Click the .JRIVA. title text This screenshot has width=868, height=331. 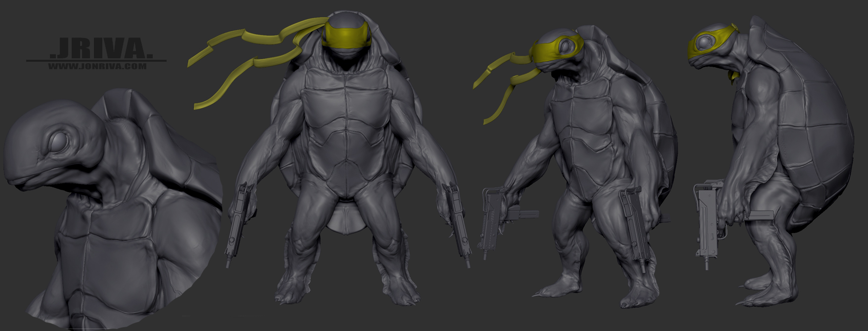[x=101, y=48]
